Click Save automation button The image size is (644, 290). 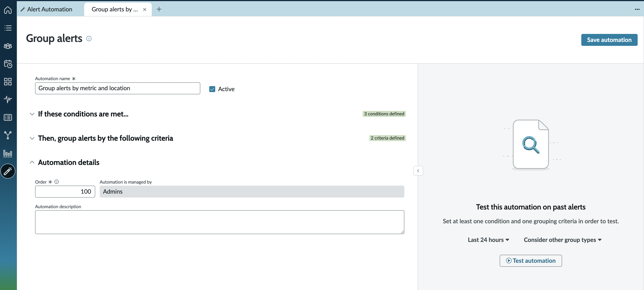[609, 40]
